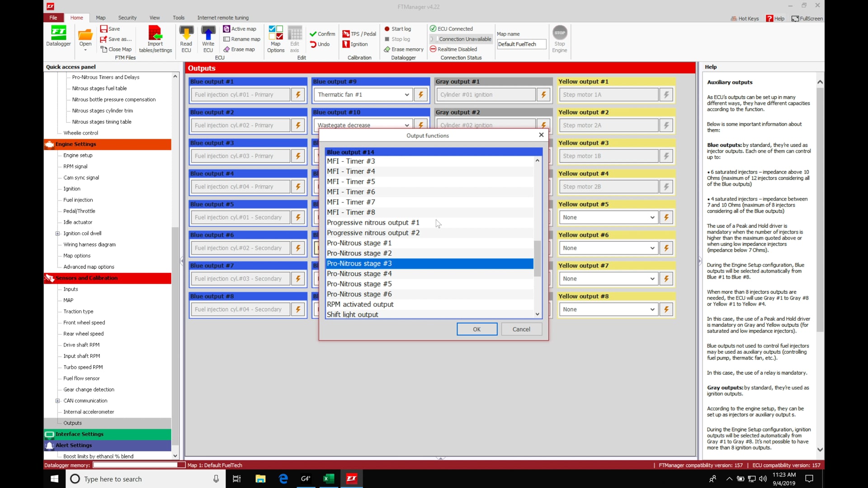The width and height of the screenshot is (868, 488).
Task: Open Excel from the taskbar
Action: 329,479
